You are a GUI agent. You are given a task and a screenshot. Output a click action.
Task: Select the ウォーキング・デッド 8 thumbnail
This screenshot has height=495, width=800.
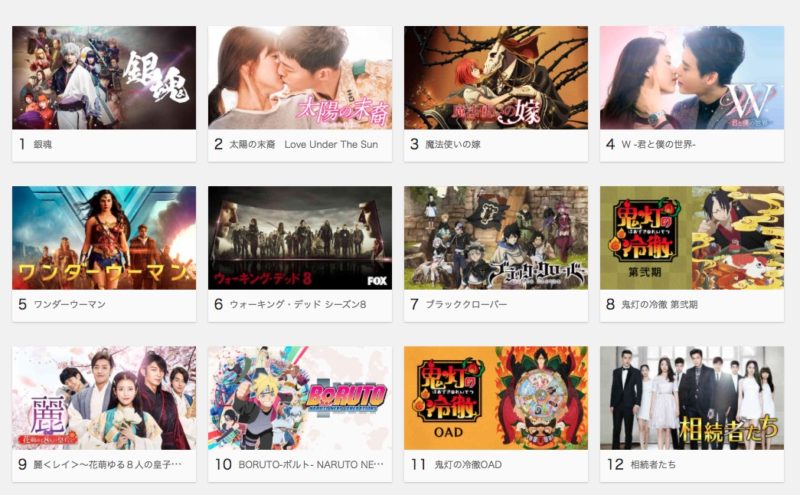tap(300, 238)
